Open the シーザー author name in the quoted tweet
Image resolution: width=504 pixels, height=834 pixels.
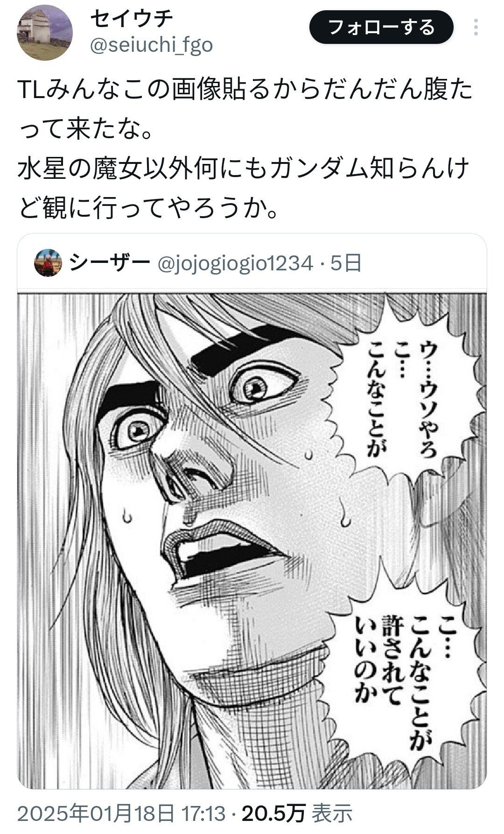point(110,264)
